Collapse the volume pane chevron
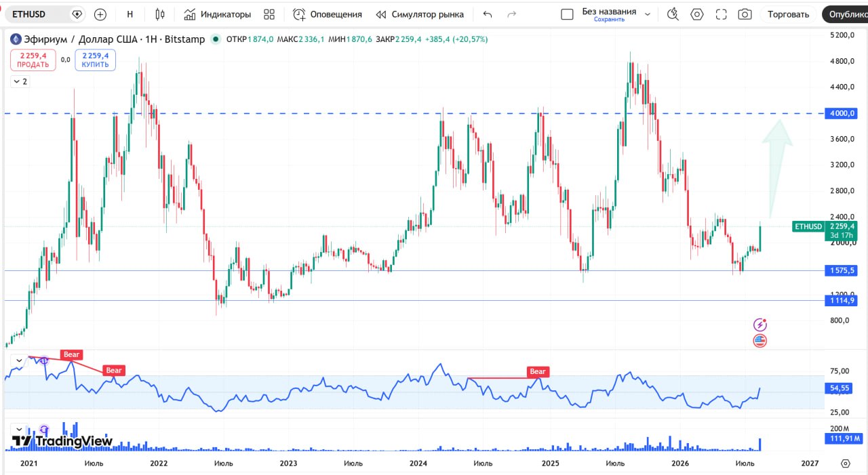 pos(19,429)
